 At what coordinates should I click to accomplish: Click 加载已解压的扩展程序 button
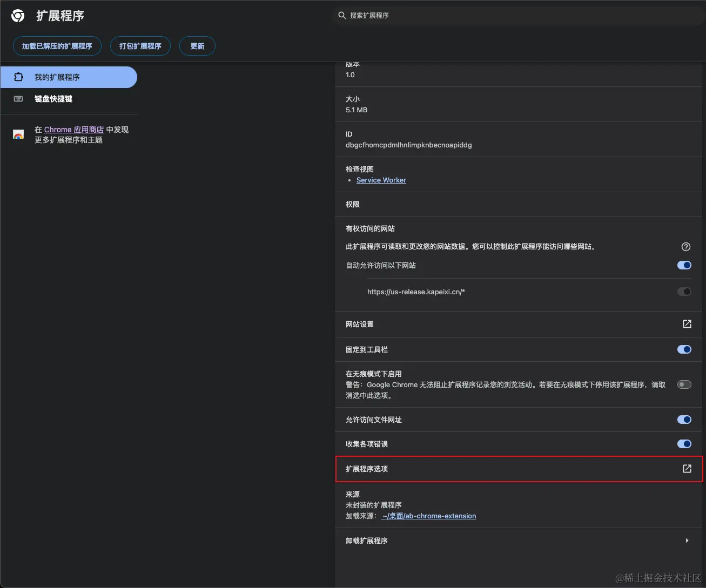[57, 46]
